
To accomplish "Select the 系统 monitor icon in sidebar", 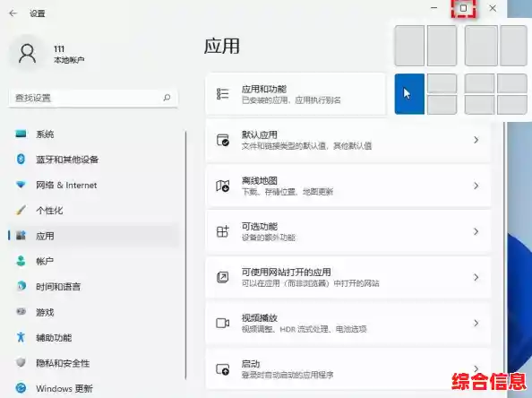I will (x=21, y=134).
